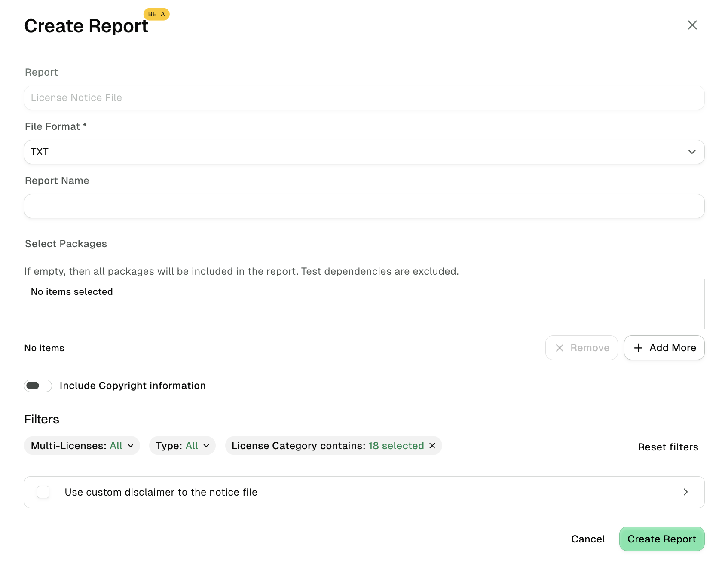The image size is (728, 582).
Task: Open the Type: All filter dropdown
Action: (182, 446)
